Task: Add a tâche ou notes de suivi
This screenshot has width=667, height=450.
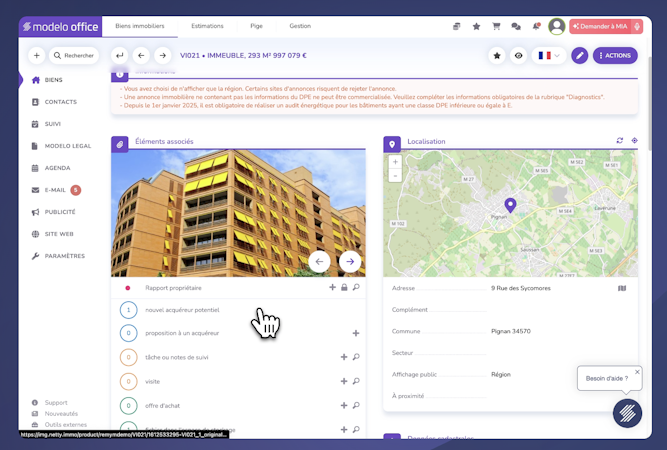Action: (344, 357)
